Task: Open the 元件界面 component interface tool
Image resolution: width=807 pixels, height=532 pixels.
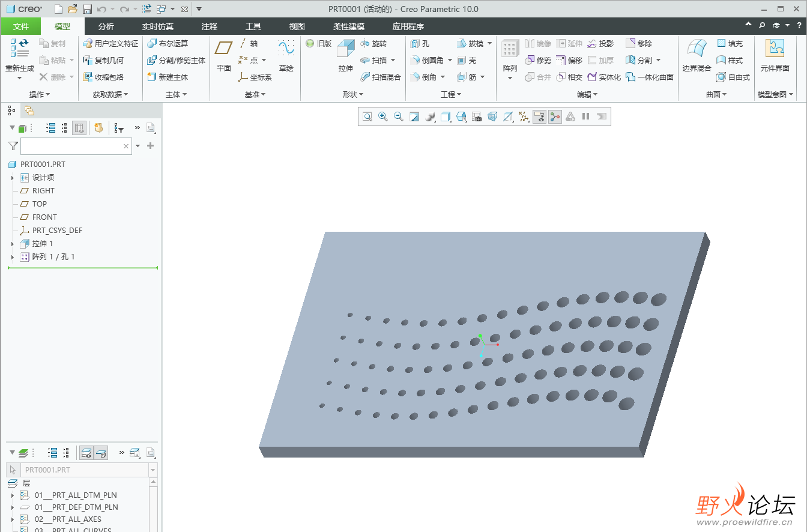Action: pyautogui.click(x=775, y=55)
